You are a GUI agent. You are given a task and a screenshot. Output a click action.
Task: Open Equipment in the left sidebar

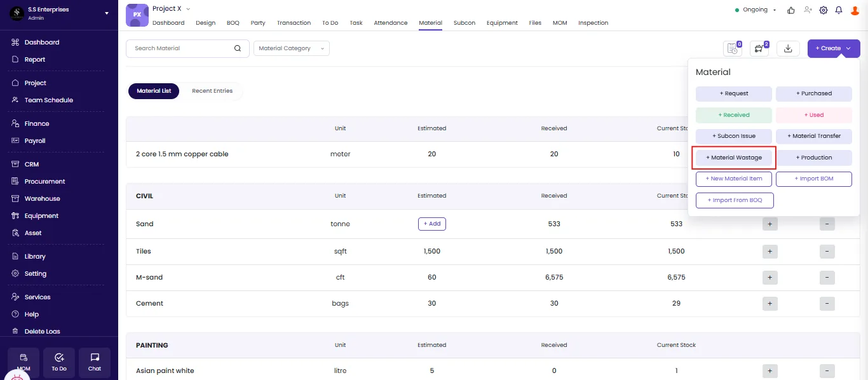point(41,216)
